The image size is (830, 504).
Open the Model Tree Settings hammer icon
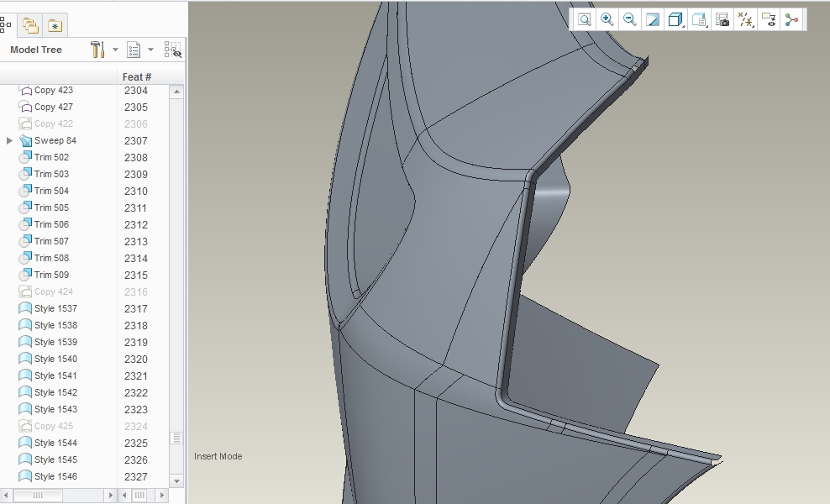[98, 50]
